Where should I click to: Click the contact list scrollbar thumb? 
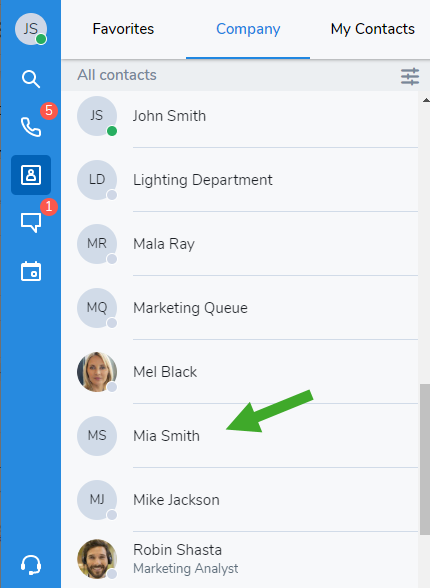point(424,459)
